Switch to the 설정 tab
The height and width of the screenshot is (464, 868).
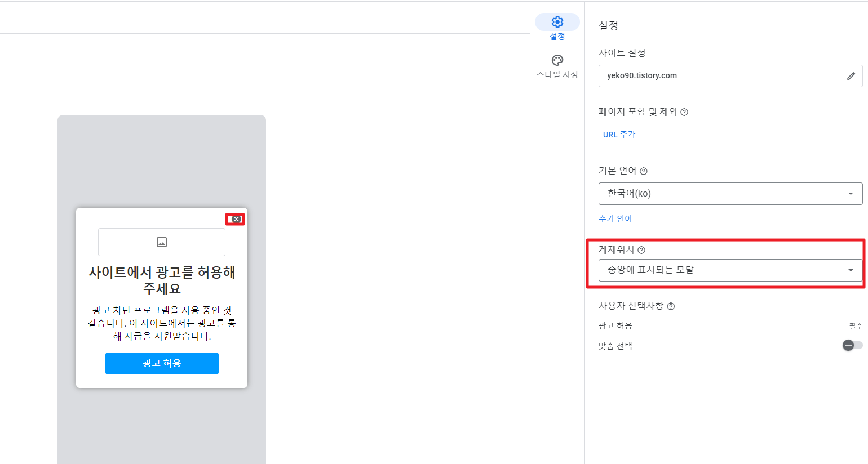click(x=557, y=27)
